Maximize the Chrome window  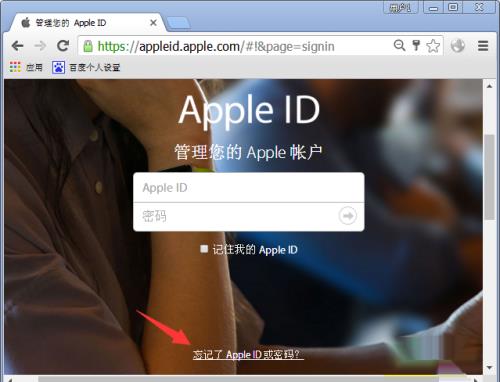tap(453, 7)
